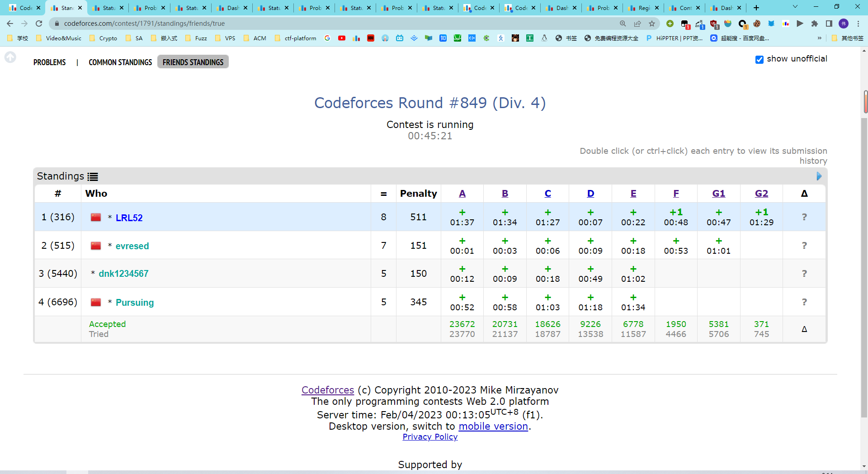Open the Crypto bookmarks folder
This screenshot has width=868, height=474.
pyautogui.click(x=104, y=38)
